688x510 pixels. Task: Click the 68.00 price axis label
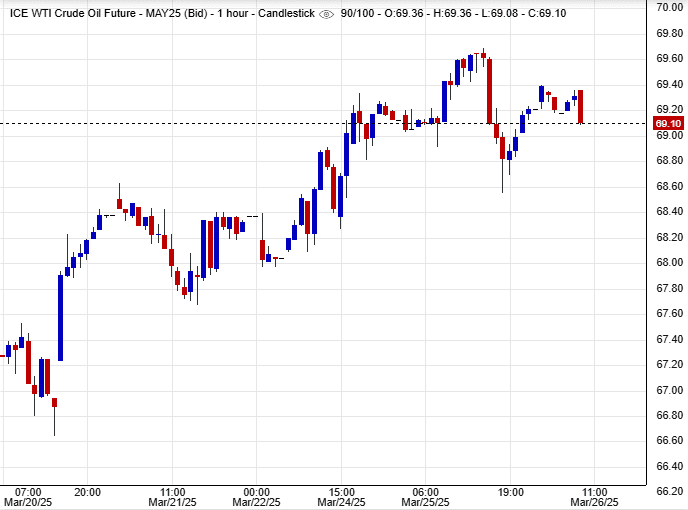pos(669,263)
